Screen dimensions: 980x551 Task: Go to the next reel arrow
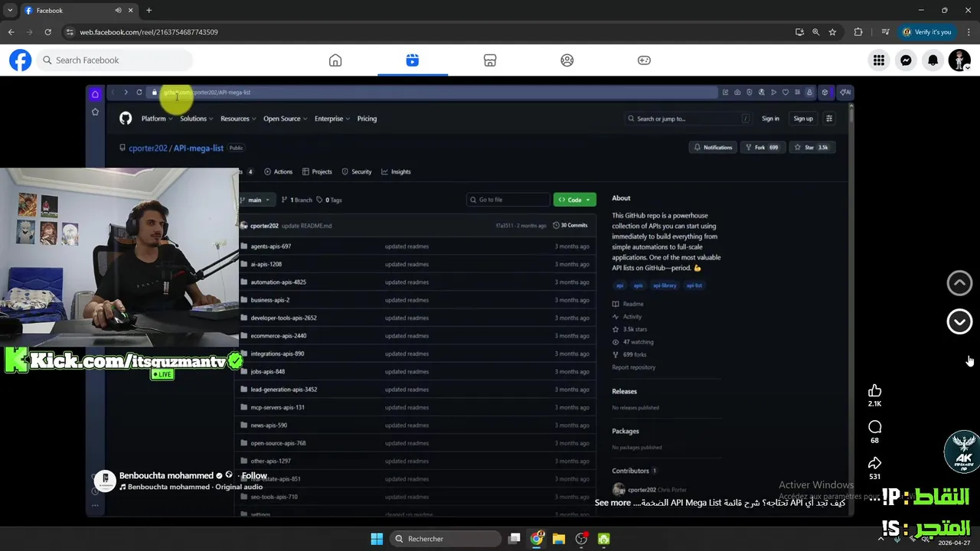coord(959,321)
